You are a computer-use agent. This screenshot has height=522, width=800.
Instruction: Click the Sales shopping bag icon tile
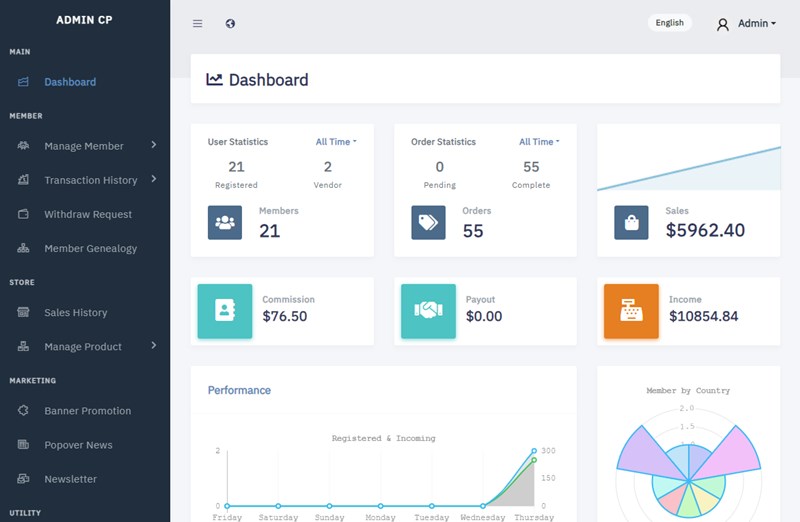coord(631,222)
